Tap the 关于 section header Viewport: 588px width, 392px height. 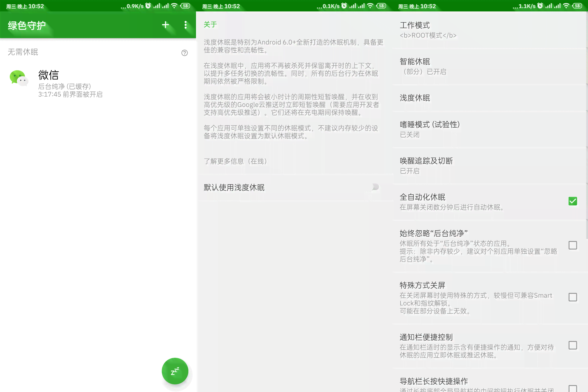tap(210, 24)
